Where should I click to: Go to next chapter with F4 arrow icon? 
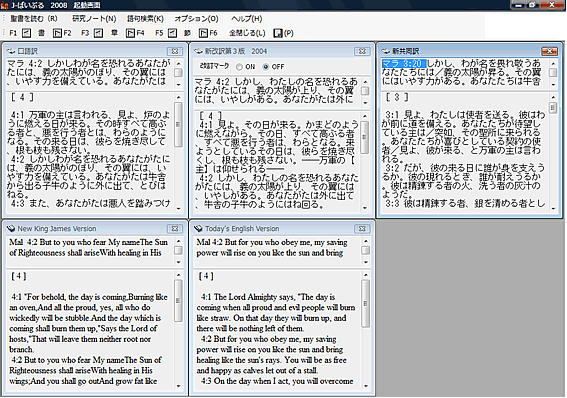(130, 33)
